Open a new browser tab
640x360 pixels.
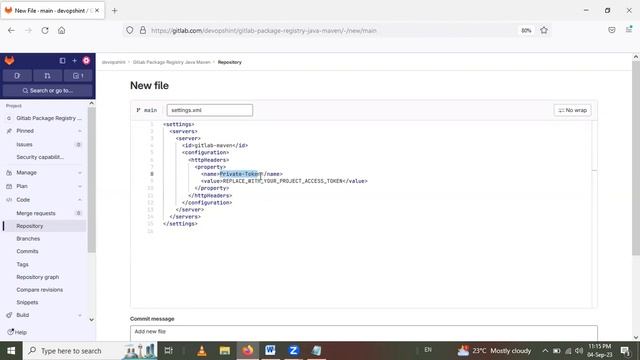coord(115,11)
